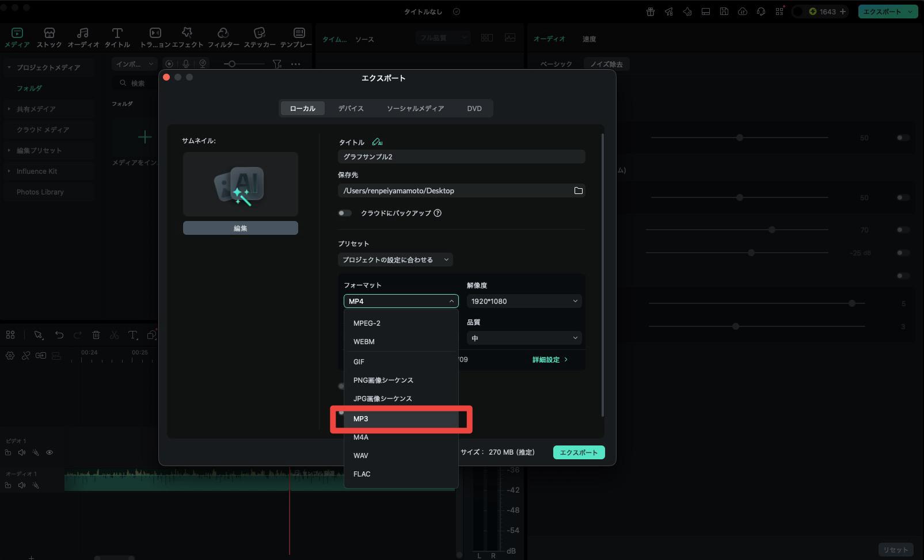Expand the 共有メディア section in the sidebar
The image size is (924, 560).
click(36, 109)
